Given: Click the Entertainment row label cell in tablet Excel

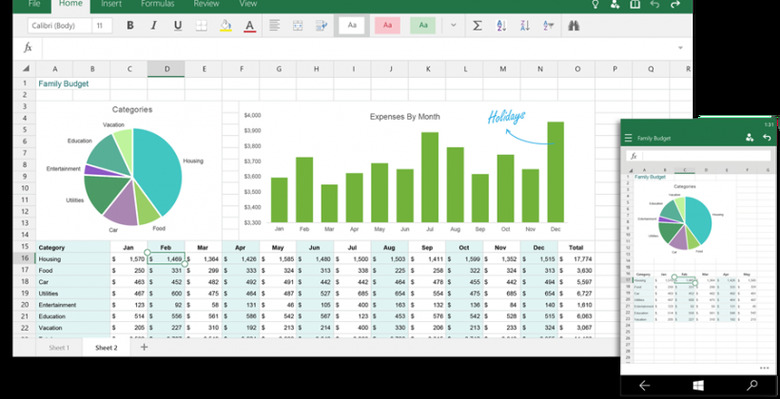Looking at the screenshot, I should (73, 305).
